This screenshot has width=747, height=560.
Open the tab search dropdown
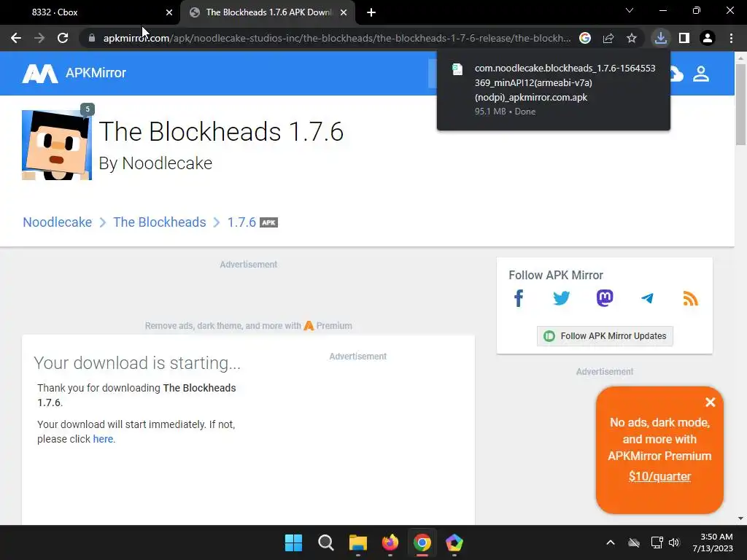tap(630, 10)
